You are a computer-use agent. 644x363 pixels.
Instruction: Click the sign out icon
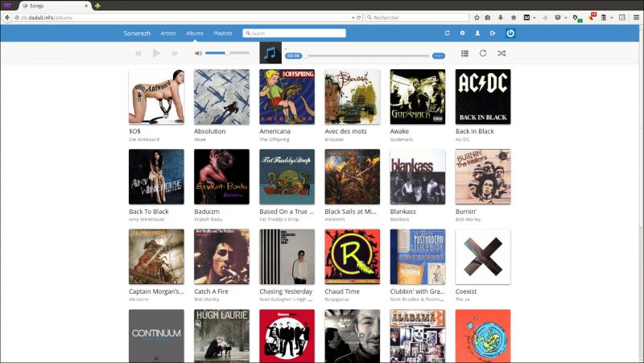[493, 33]
